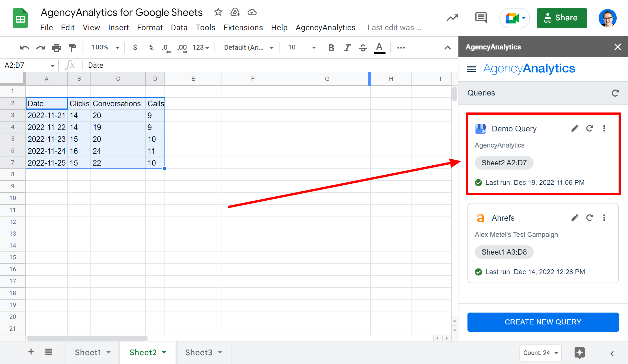
Task: Open the activity dashboard trend icon
Action: point(452,18)
